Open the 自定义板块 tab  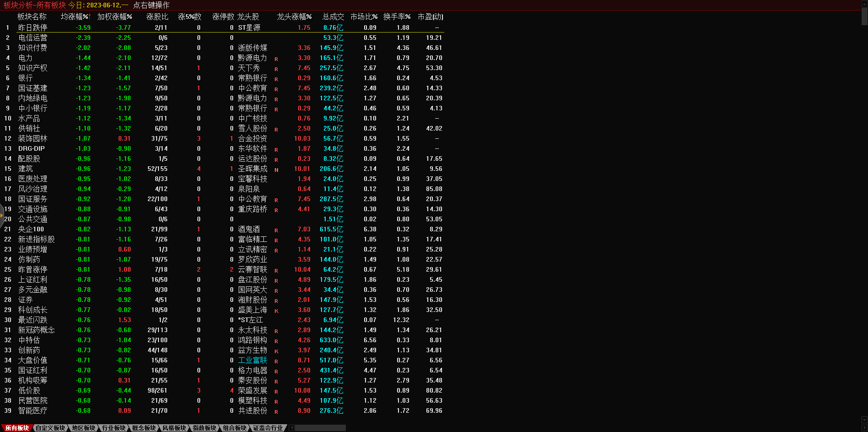(x=50, y=428)
